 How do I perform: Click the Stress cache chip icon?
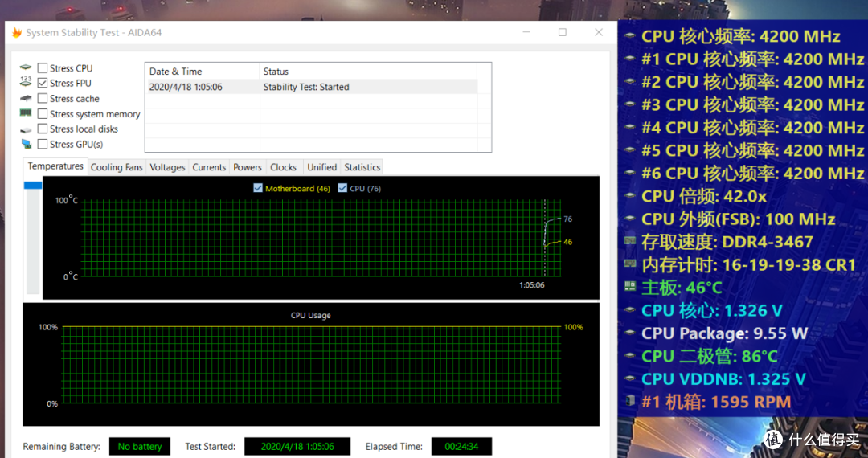tap(26, 99)
